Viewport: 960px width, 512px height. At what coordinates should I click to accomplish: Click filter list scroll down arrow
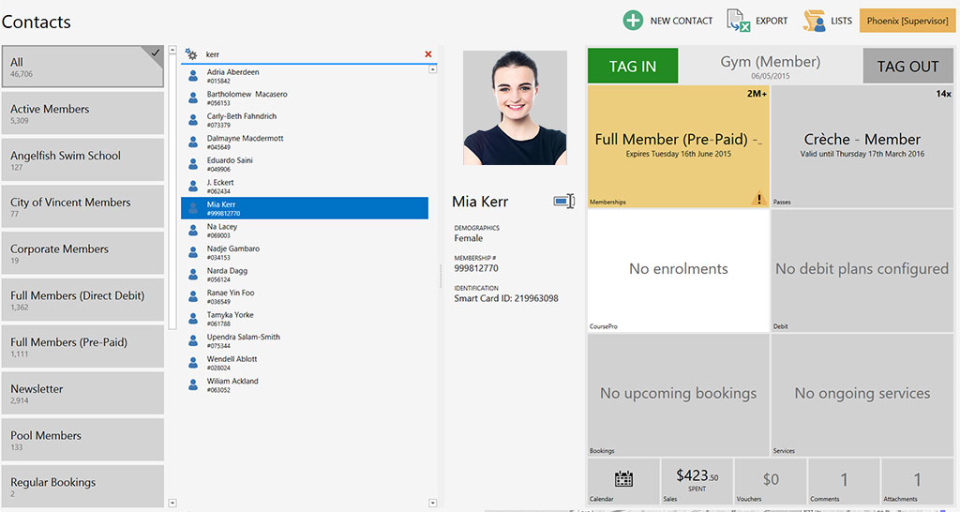pos(172,502)
